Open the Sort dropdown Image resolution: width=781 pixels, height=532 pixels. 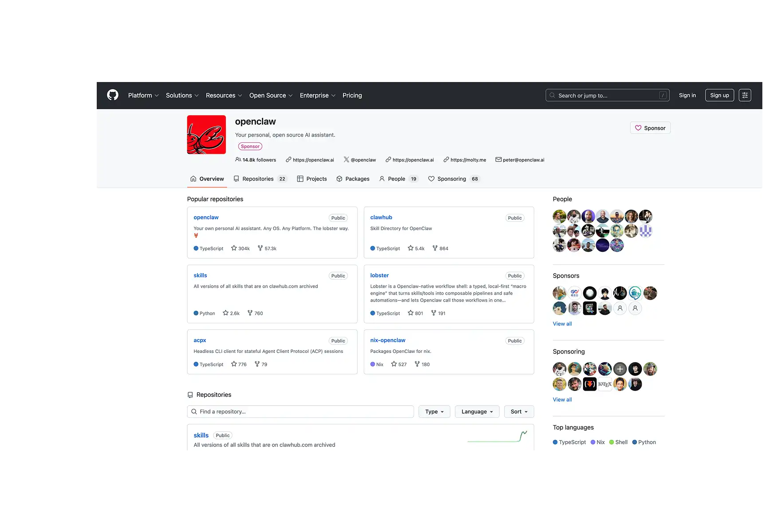coord(518,411)
